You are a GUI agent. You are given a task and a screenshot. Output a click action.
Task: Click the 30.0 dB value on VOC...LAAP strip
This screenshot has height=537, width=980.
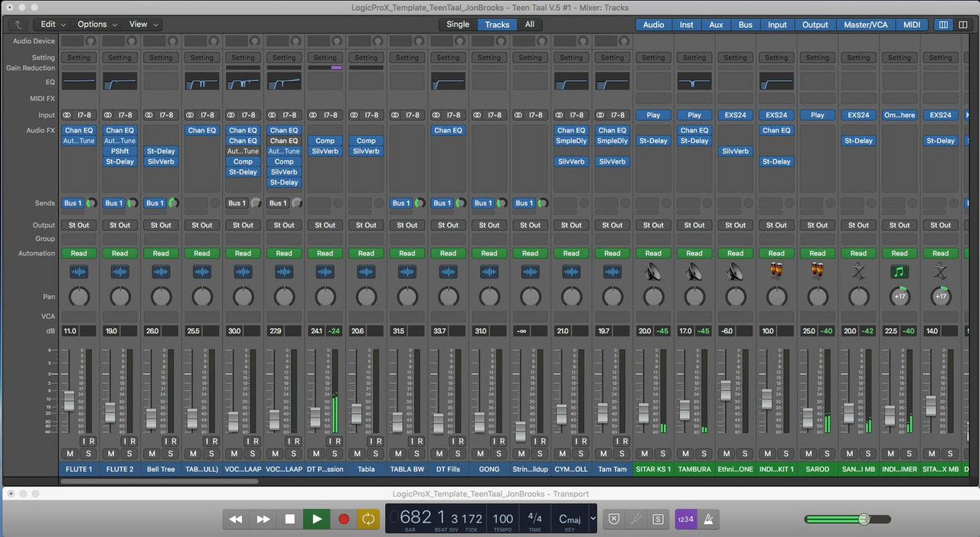tap(234, 331)
